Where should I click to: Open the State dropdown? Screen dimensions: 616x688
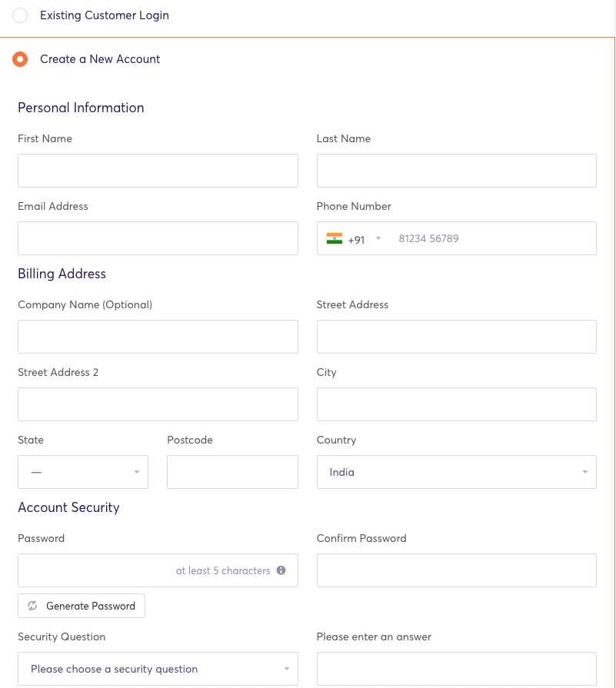[x=82, y=471]
